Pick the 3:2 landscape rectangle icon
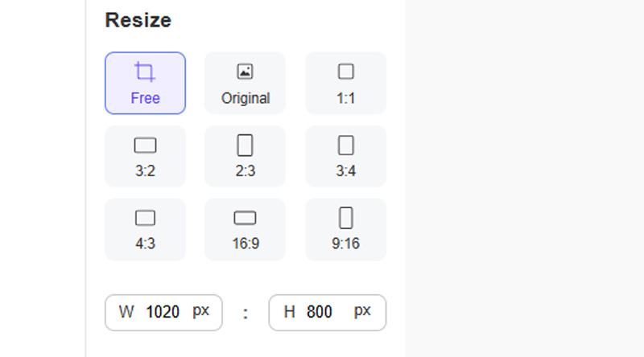The height and width of the screenshot is (357, 644). tap(146, 146)
